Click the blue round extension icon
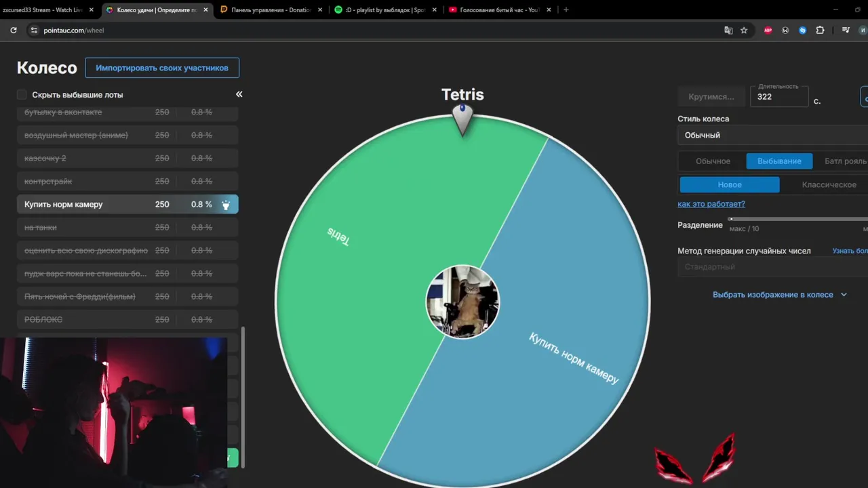 point(802,30)
